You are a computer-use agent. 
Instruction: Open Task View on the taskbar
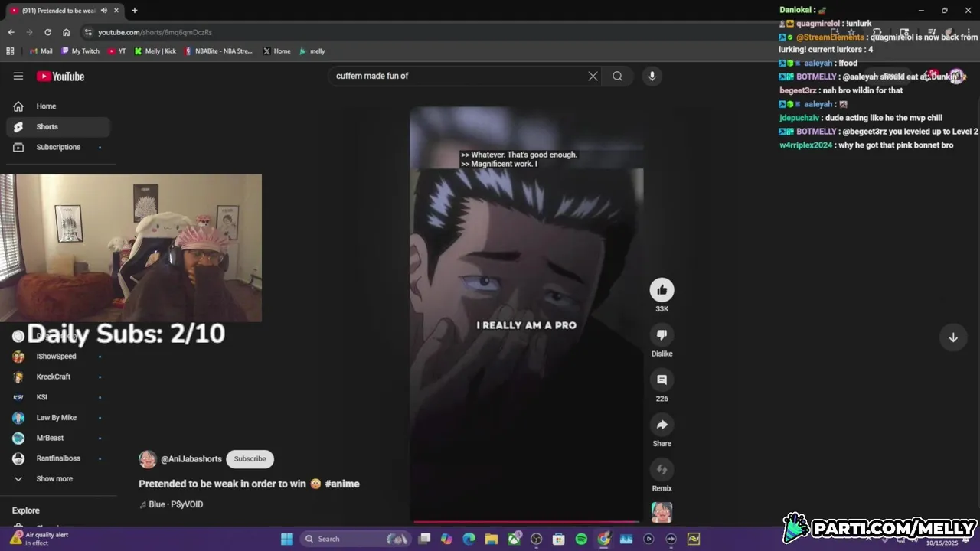(x=425, y=539)
